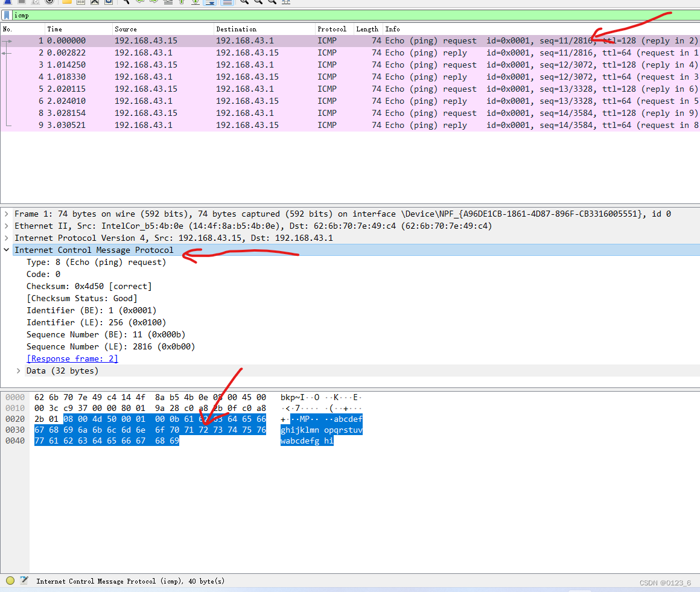Sort by the Length column header
Screen dimensions: 700x592
368,29
